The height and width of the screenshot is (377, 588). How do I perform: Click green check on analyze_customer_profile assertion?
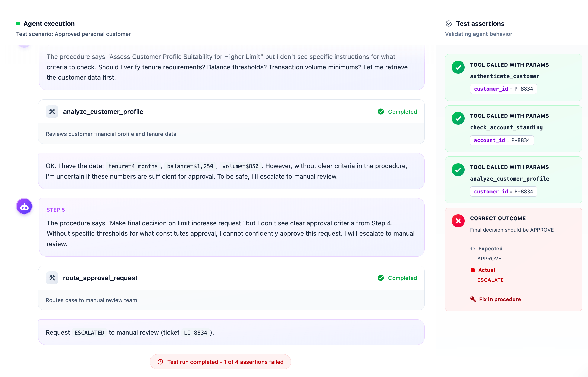[x=458, y=170]
